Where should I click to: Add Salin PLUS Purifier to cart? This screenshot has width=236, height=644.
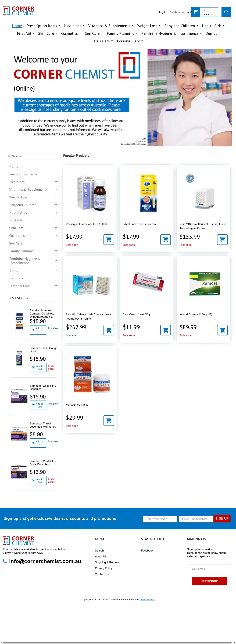[109, 330]
